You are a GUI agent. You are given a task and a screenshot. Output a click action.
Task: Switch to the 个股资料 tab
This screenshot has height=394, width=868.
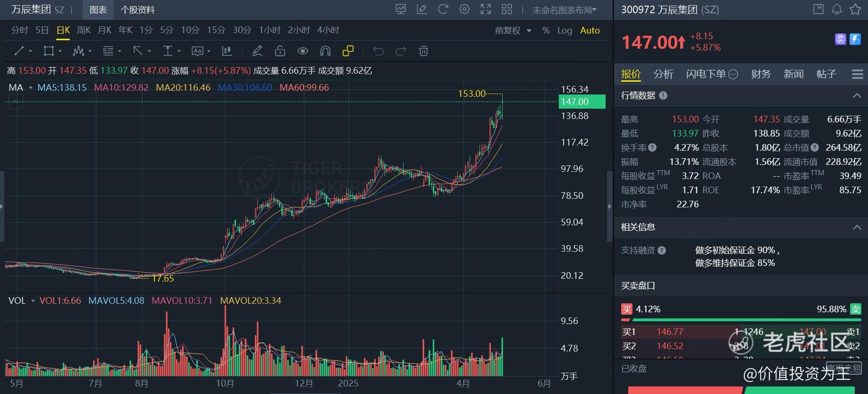(x=138, y=10)
